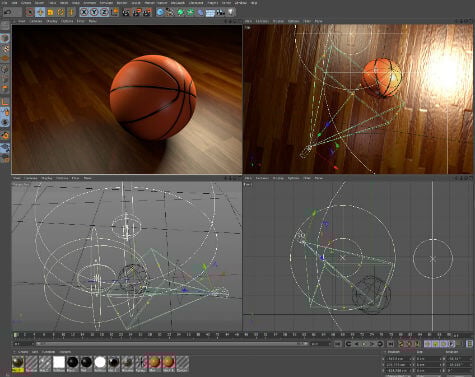The image size is (475, 377).
Task: Click the Undo arrow icon
Action: (x=8, y=12)
